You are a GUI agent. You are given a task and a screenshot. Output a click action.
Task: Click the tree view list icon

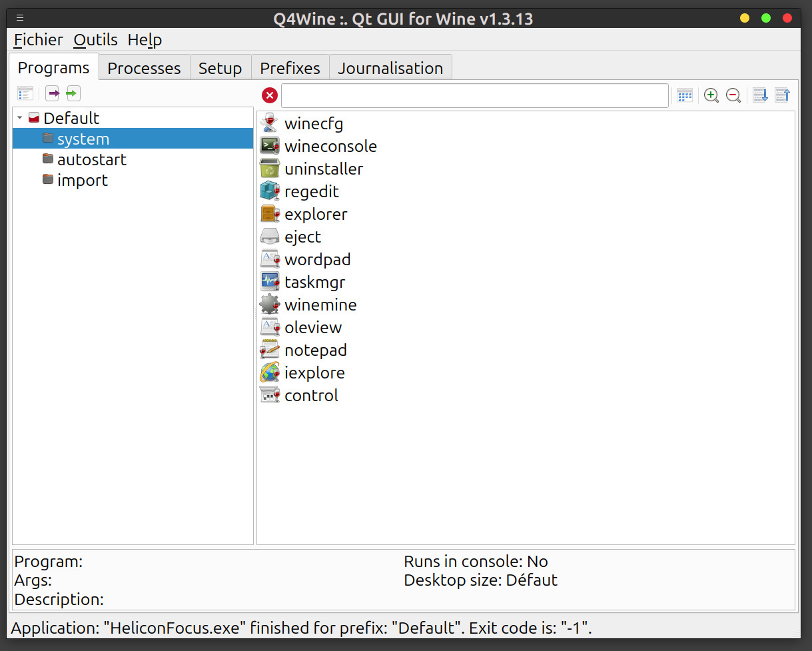coord(25,93)
